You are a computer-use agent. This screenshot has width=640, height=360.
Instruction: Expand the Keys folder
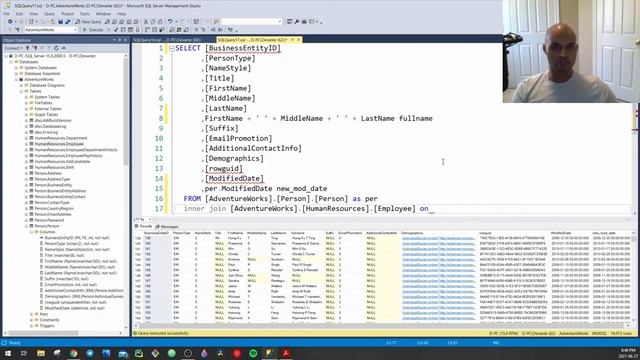tap(31, 314)
